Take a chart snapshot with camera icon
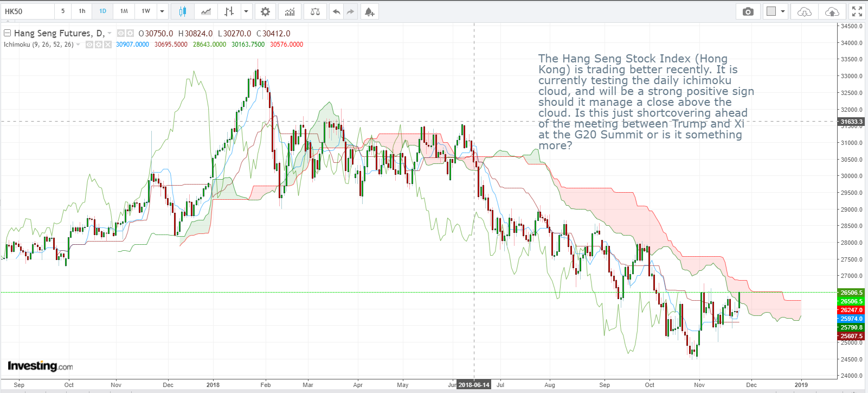The width and height of the screenshot is (868, 393). tap(748, 11)
